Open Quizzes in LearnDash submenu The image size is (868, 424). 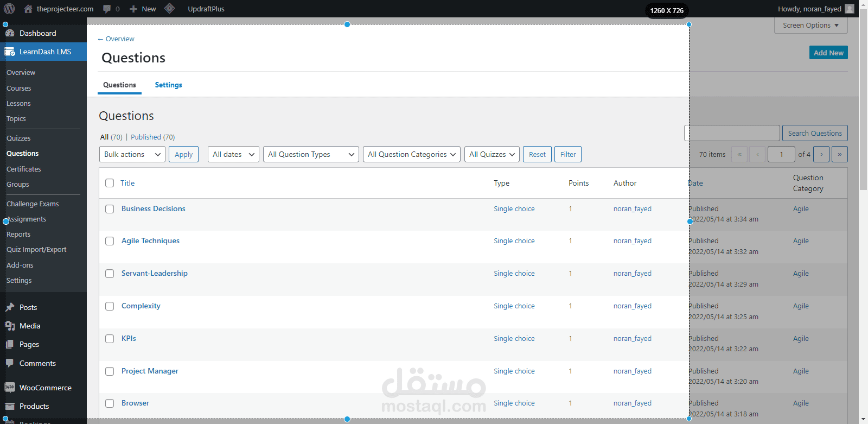point(18,138)
